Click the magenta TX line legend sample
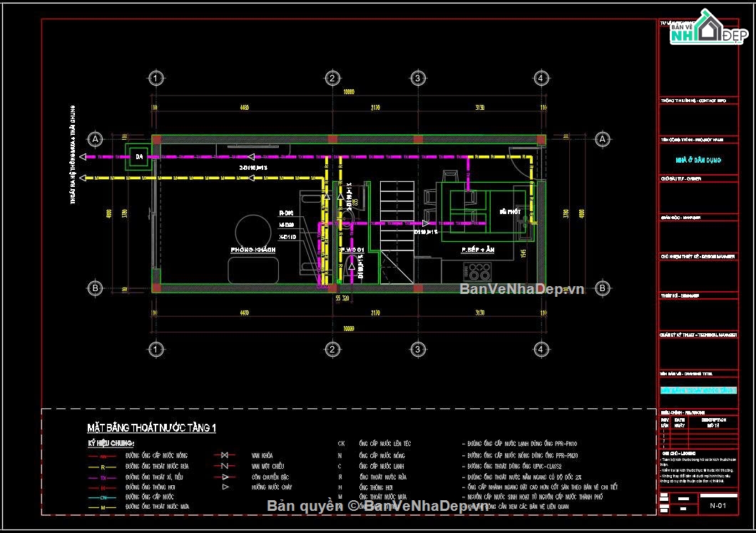 (x=103, y=476)
